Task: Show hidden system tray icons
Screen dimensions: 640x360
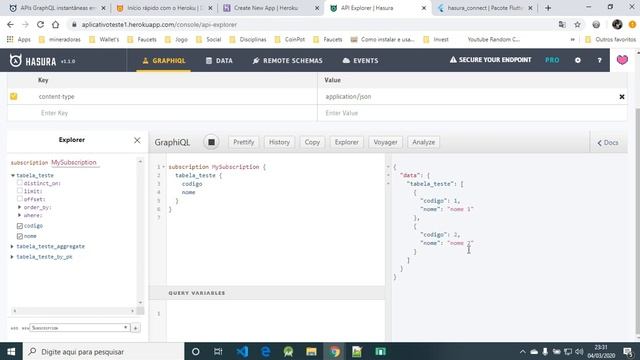Action: [522, 351]
